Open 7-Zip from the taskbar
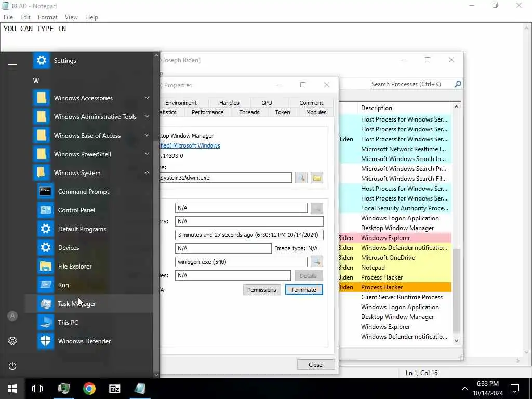 115,389
